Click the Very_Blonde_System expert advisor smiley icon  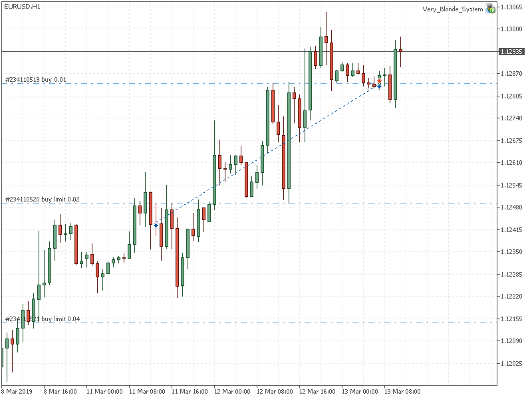coord(489,10)
